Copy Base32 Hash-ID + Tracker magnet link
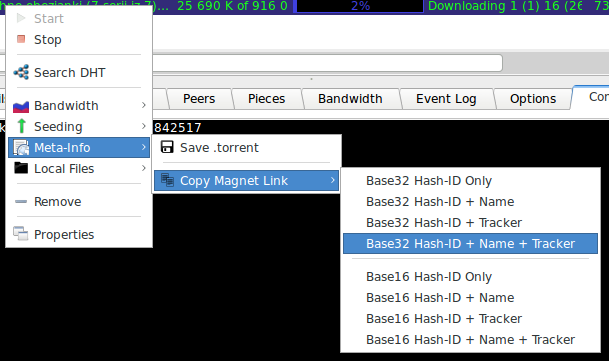 [470, 223]
